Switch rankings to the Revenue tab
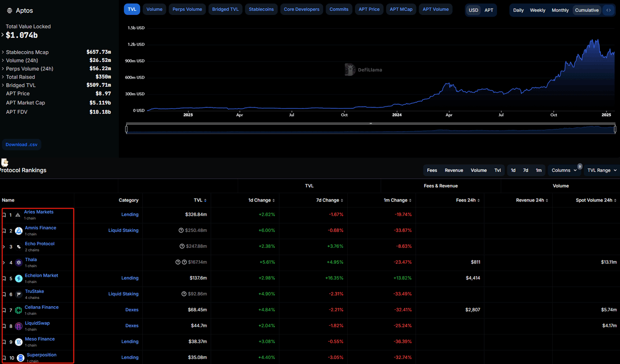This screenshot has height=364, width=620. click(x=454, y=170)
